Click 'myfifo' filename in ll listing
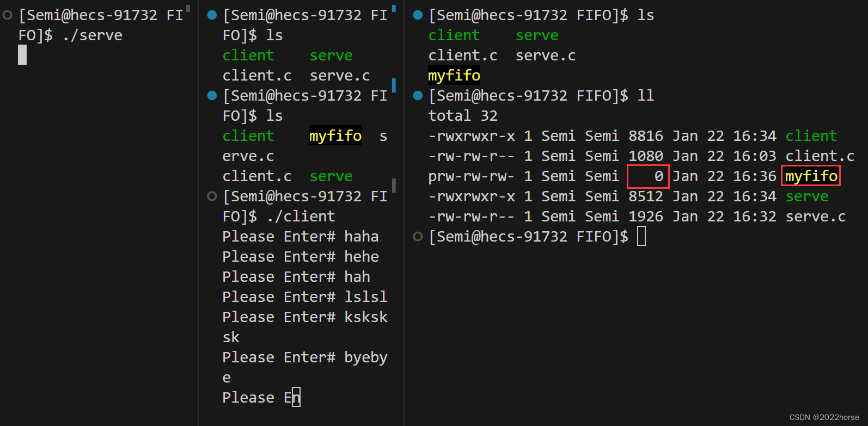This screenshot has width=868, height=426. tap(811, 176)
